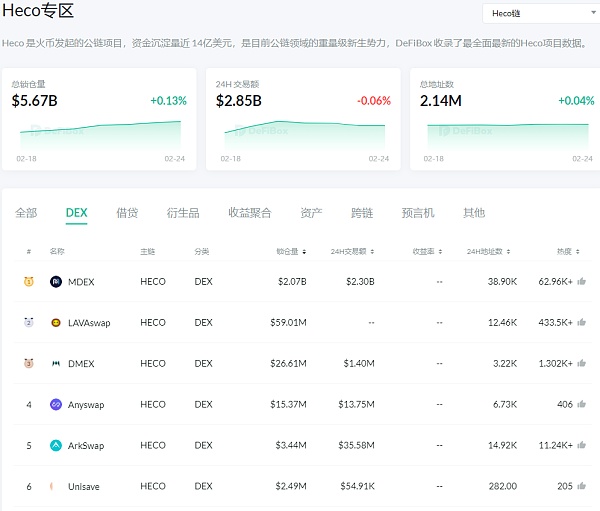This screenshot has height=511, width=600.
Task: Click the LAVAswap project logo icon
Action: pyautogui.click(x=56, y=323)
